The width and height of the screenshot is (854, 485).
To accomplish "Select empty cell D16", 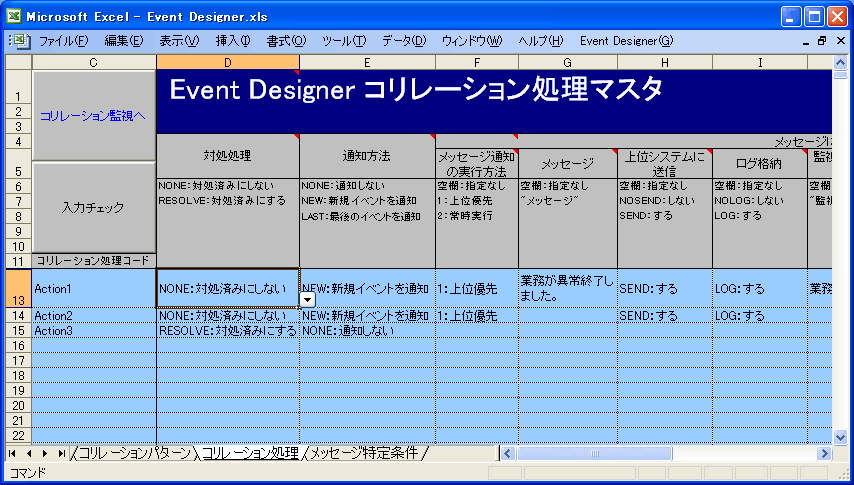I will pyautogui.click(x=228, y=345).
